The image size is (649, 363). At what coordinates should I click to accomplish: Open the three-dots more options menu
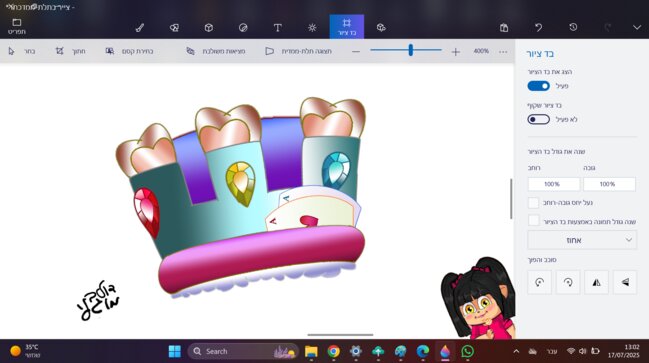point(503,51)
